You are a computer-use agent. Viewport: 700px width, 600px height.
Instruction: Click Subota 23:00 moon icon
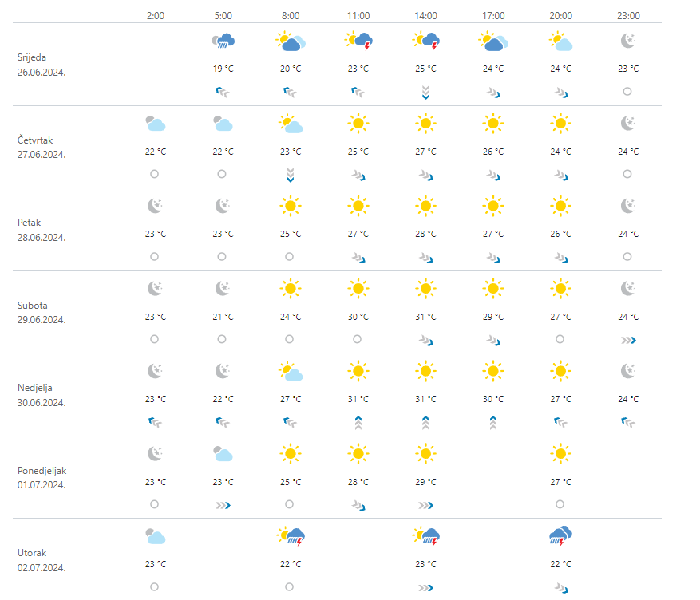[x=628, y=288]
